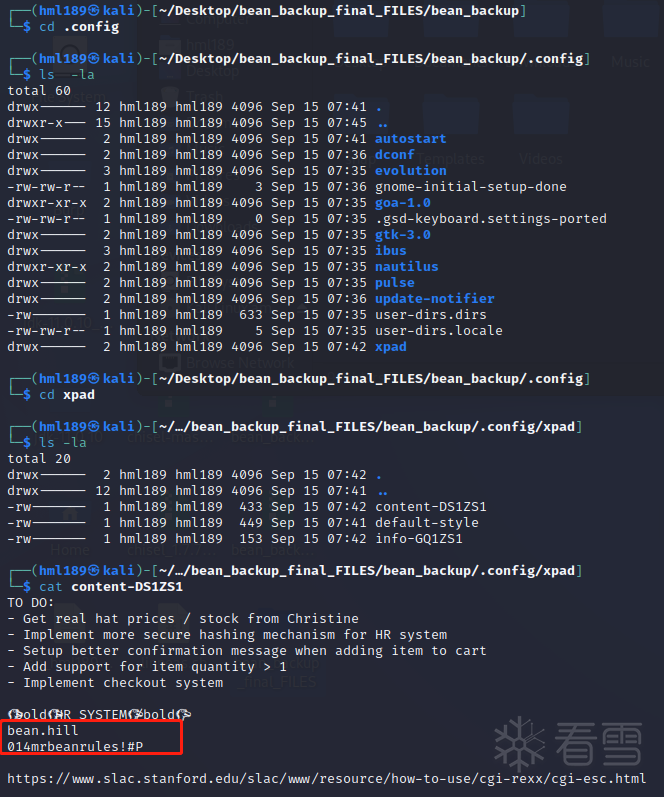
Task: Select the pulse directory entry
Action: (x=394, y=283)
